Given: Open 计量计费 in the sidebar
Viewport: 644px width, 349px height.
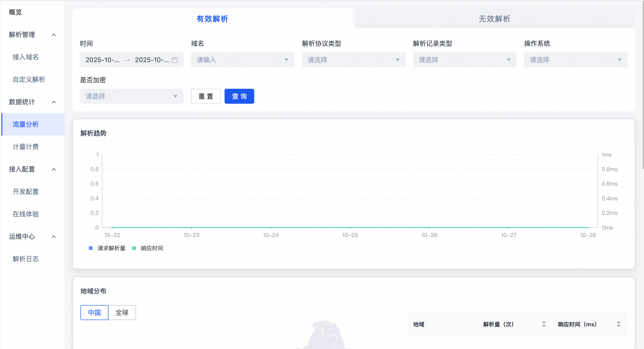Looking at the screenshot, I should point(26,147).
